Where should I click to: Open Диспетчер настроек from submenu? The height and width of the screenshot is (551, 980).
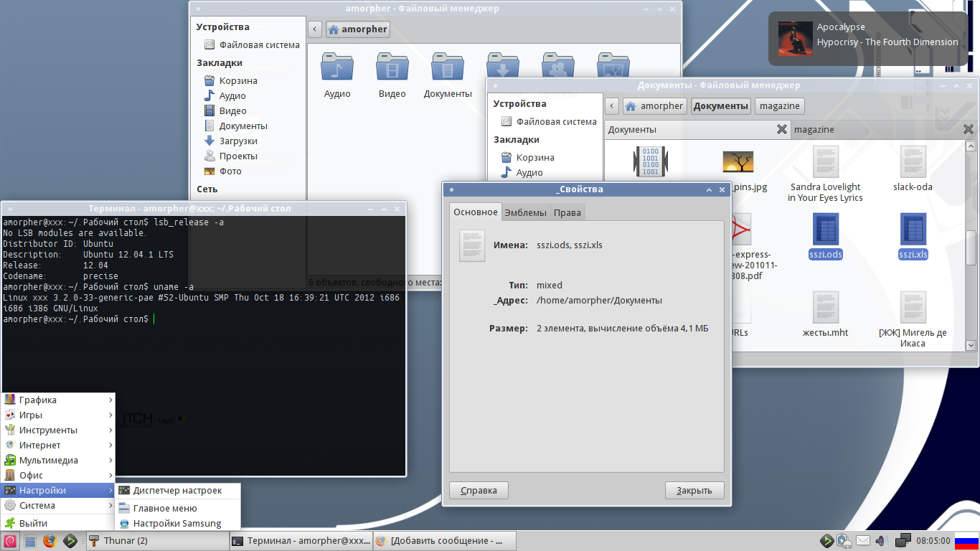click(x=178, y=491)
